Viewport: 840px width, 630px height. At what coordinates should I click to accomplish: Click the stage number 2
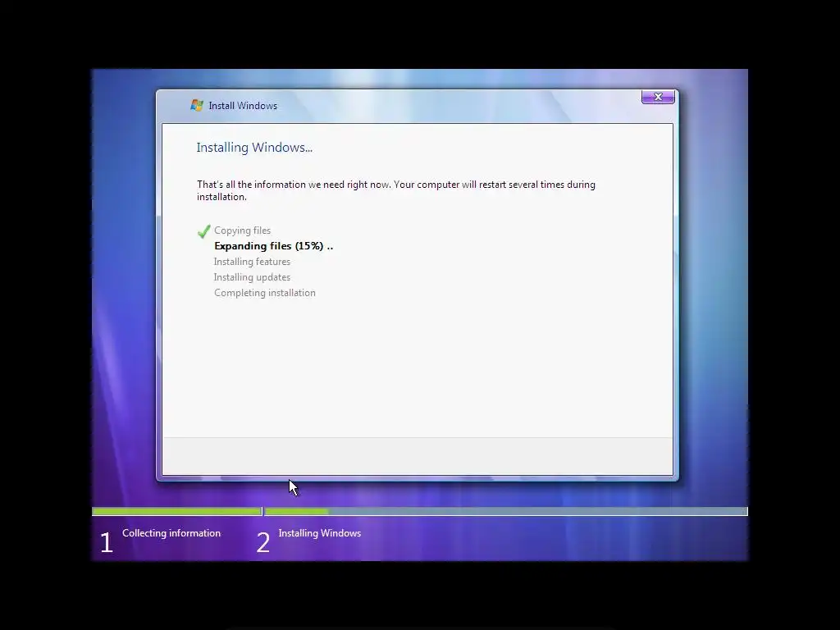263,542
